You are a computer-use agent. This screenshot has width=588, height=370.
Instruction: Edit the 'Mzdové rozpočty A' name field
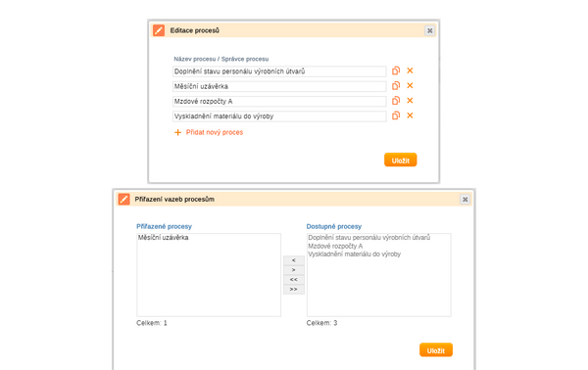coord(279,102)
